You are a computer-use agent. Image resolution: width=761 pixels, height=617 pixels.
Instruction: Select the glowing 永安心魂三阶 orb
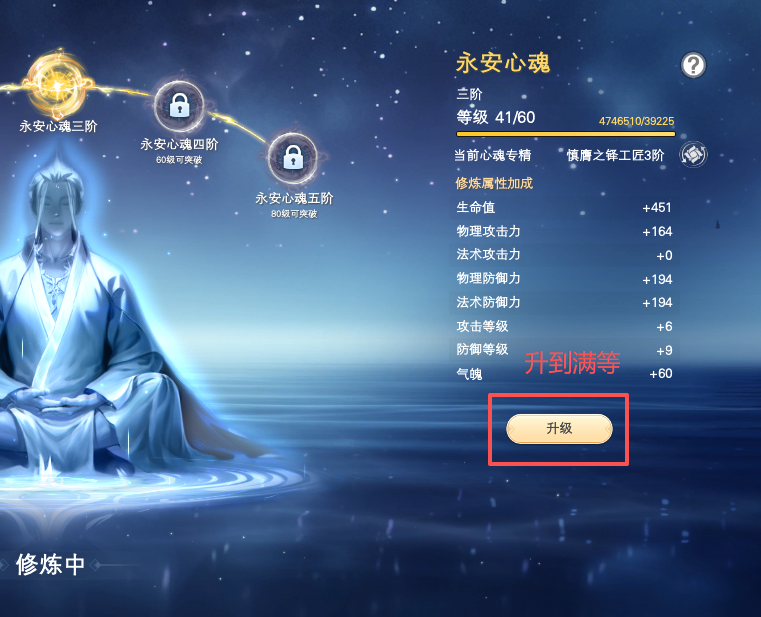(x=57, y=84)
